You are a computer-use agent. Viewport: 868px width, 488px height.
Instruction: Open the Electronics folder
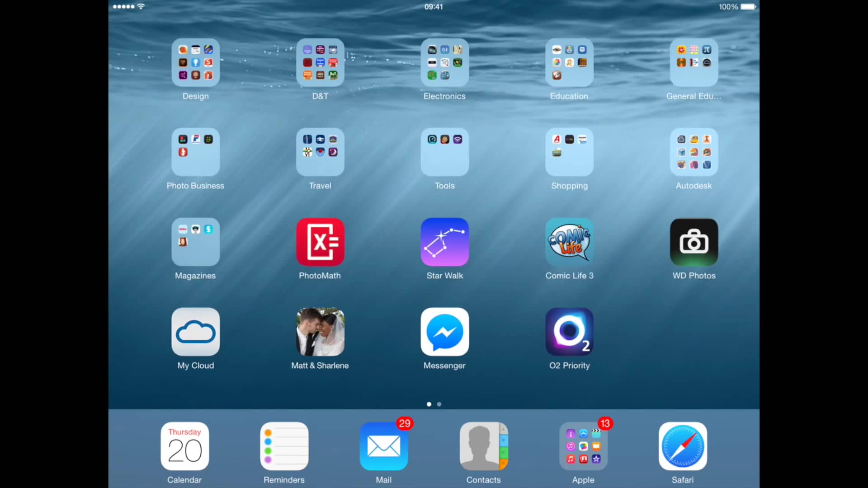click(x=444, y=63)
